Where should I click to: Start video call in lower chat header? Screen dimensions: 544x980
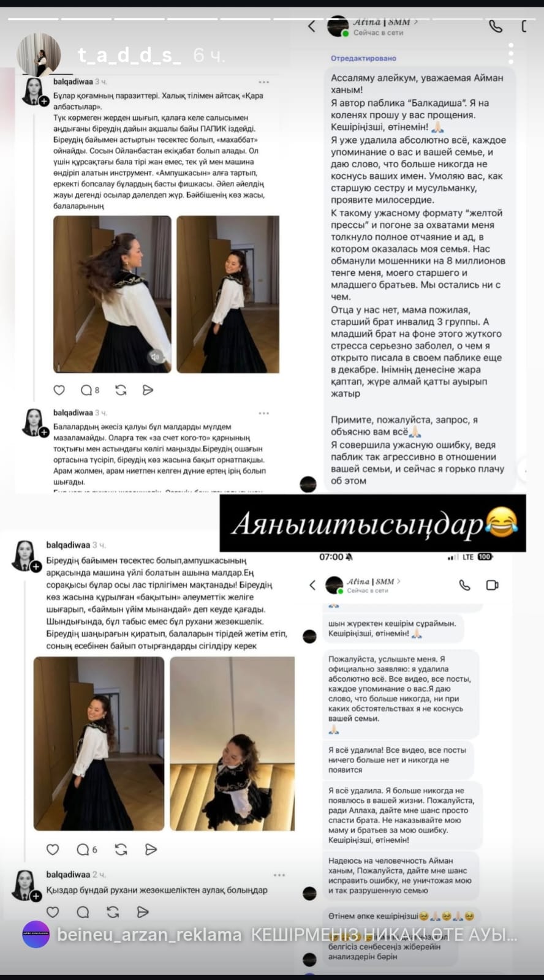click(492, 585)
